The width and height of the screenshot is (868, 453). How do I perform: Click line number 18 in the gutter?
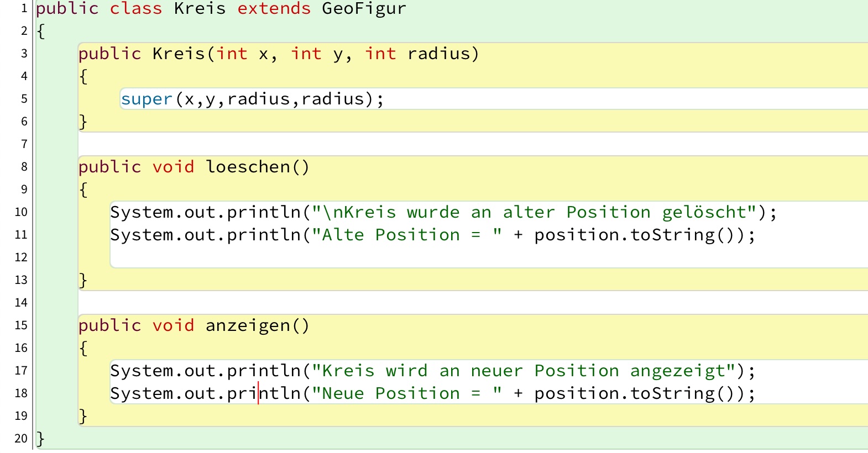point(21,393)
